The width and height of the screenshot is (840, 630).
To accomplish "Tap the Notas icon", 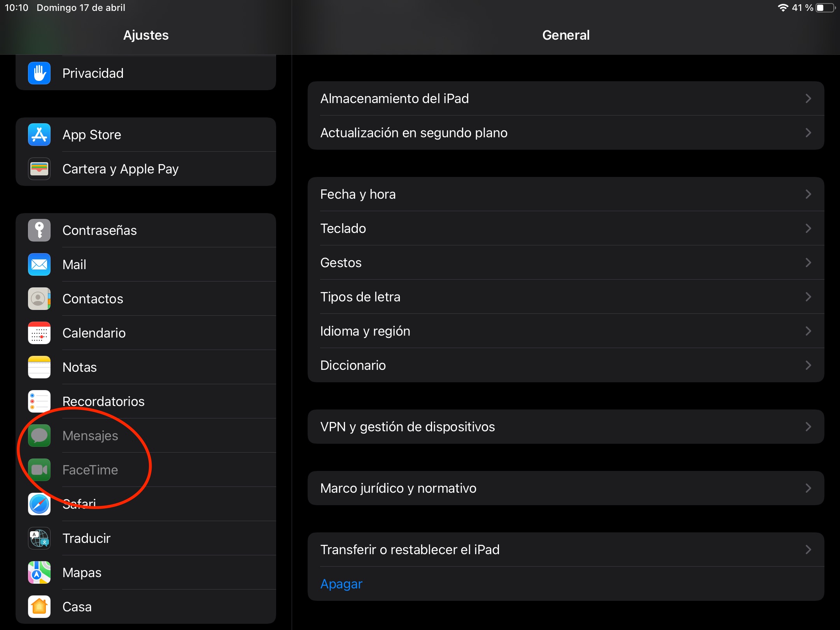I will point(39,367).
